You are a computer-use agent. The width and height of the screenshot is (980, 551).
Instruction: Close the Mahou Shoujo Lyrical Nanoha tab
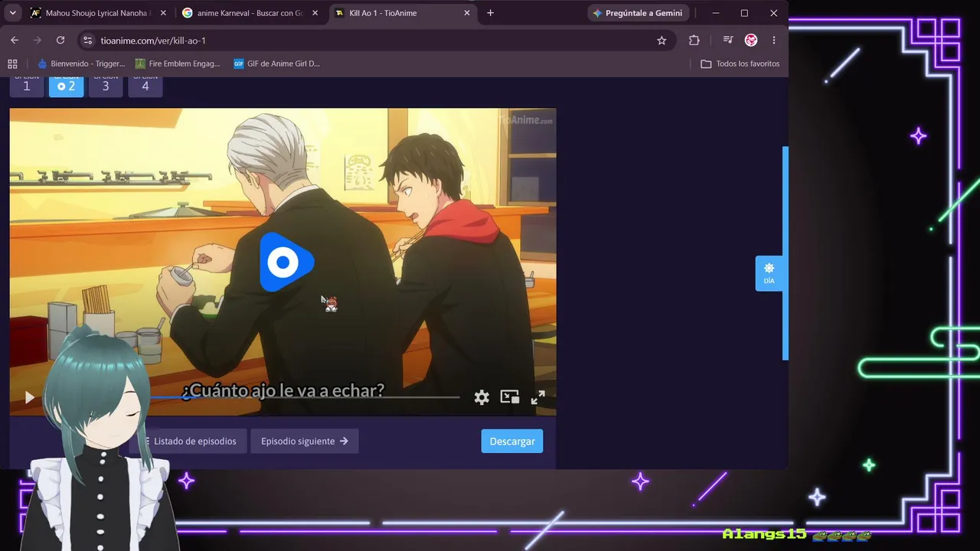click(163, 13)
